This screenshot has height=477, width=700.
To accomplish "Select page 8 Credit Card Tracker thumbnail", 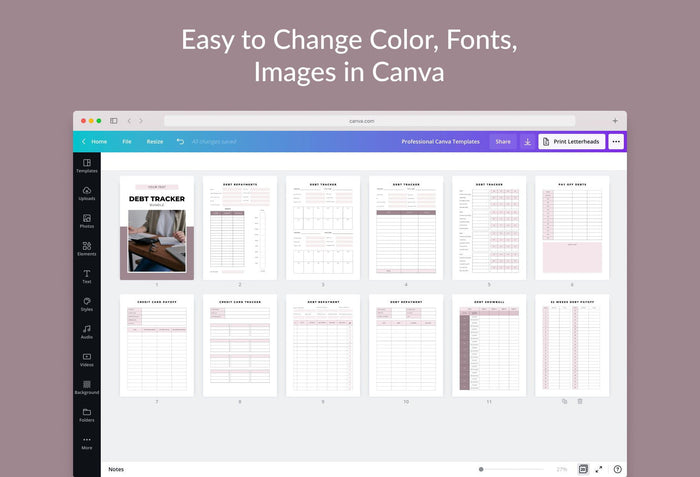I will [x=240, y=345].
